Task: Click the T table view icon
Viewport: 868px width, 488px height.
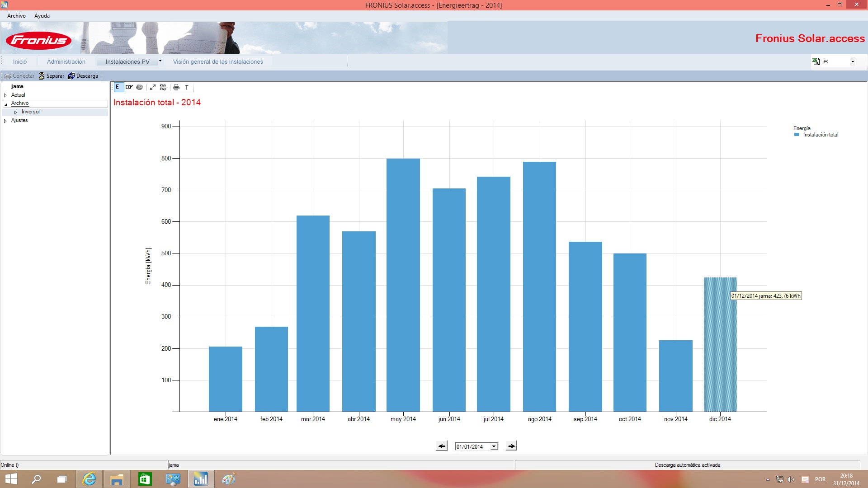Action: 187,87
